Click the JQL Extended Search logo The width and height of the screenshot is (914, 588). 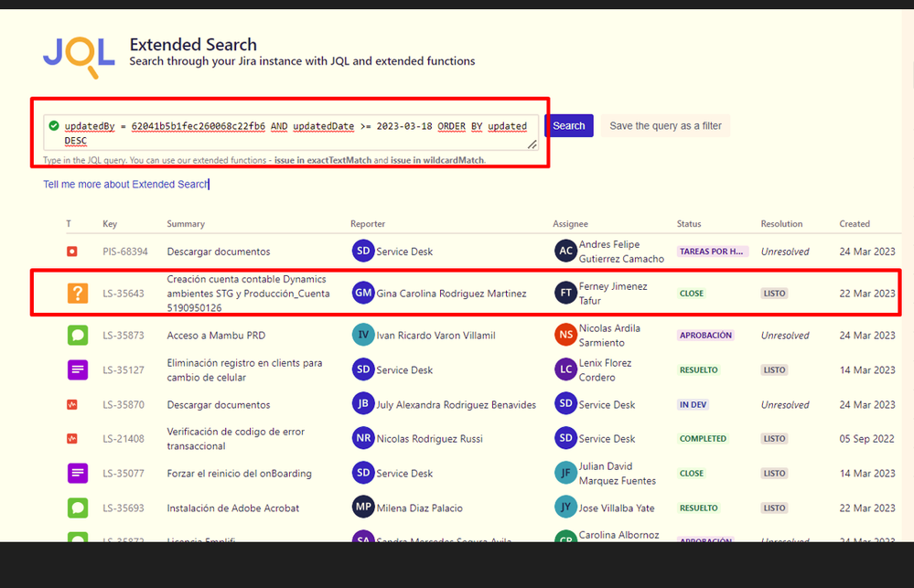79,57
